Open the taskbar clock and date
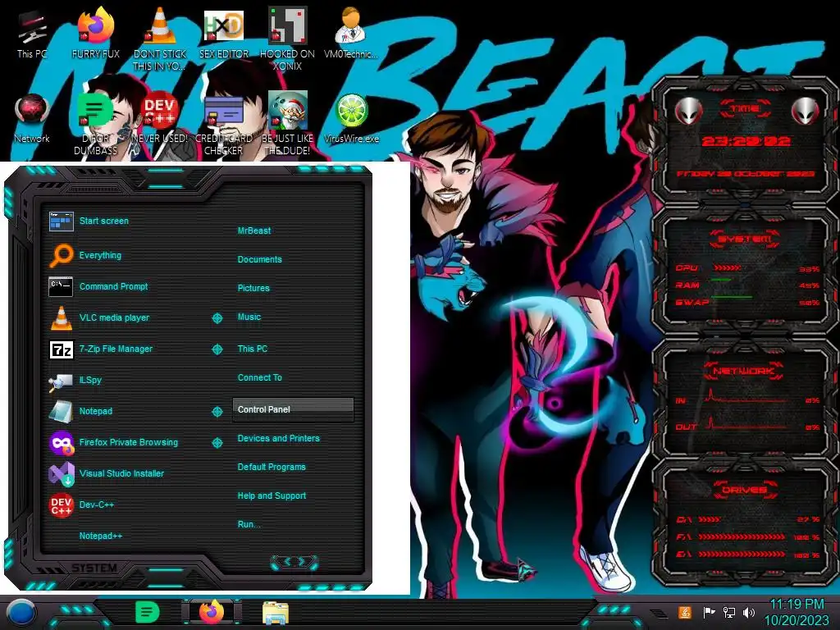 pyautogui.click(x=797, y=612)
